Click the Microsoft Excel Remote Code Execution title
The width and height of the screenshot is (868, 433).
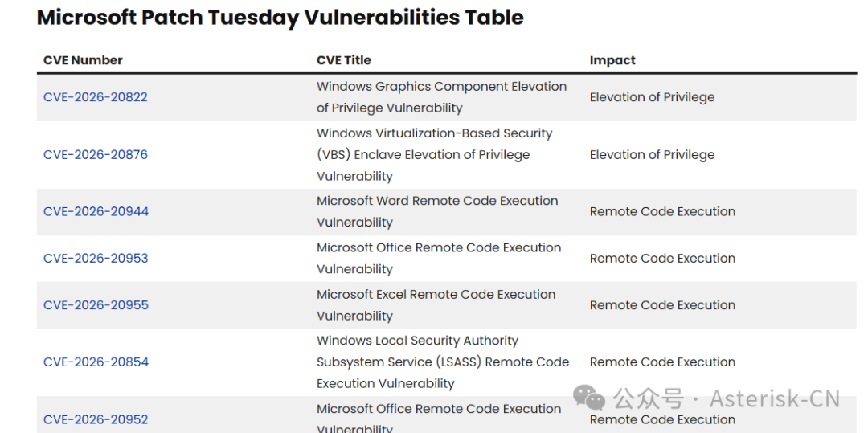tap(436, 305)
